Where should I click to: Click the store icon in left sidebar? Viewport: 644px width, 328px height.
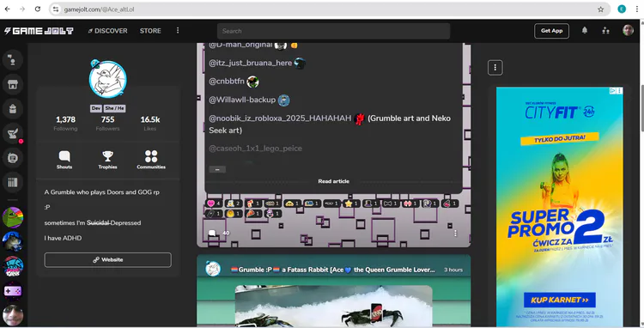(x=13, y=84)
